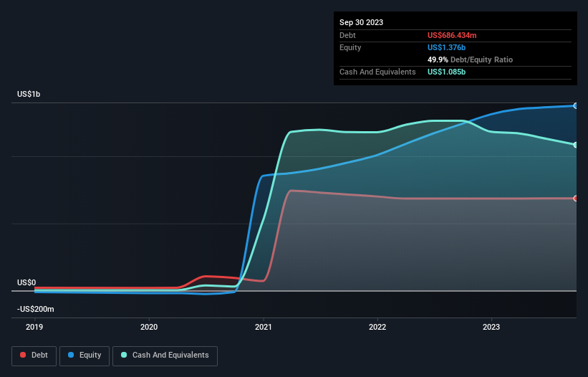Click the US$0 y-axis label

coord(26,282)
